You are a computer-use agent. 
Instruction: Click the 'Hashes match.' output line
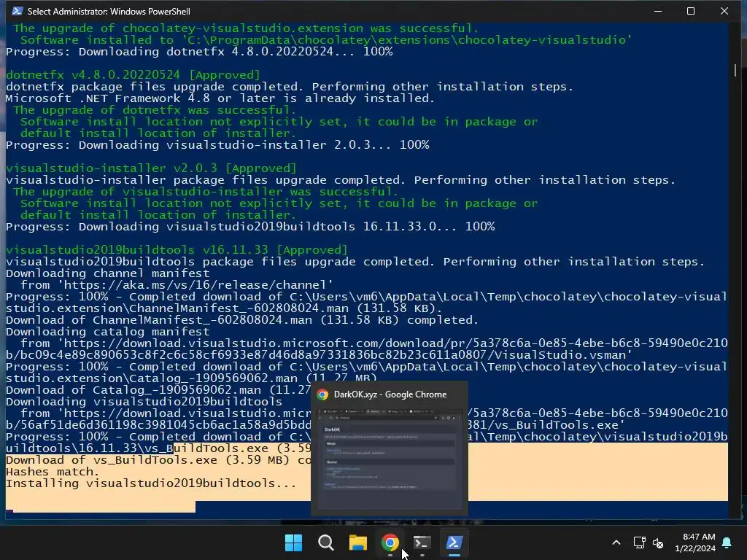click(53, 472)
